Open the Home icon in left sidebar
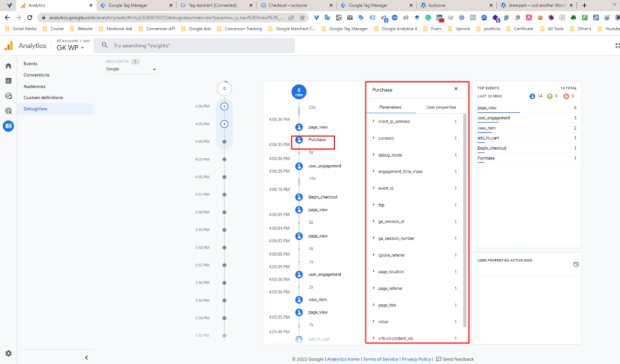 coord(8,66)
